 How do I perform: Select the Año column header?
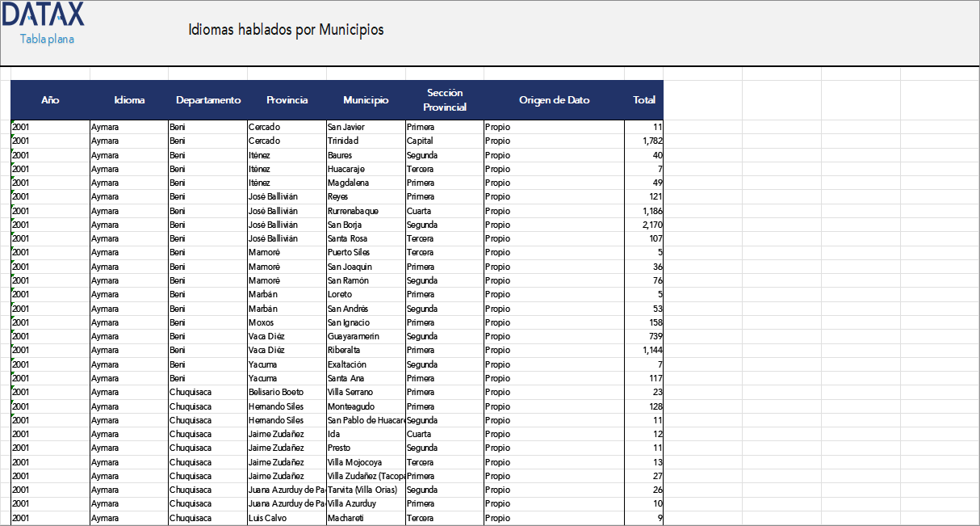[50, 100]
